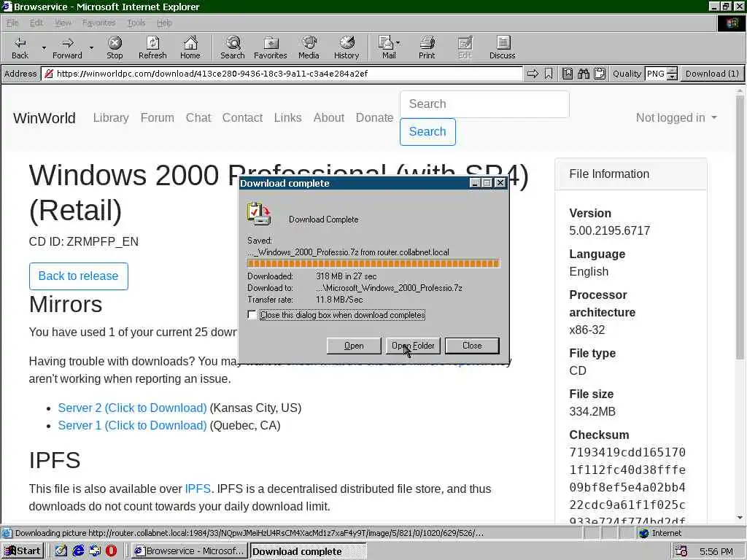Click the page icon left of the URL

click(x=48, y=74)
